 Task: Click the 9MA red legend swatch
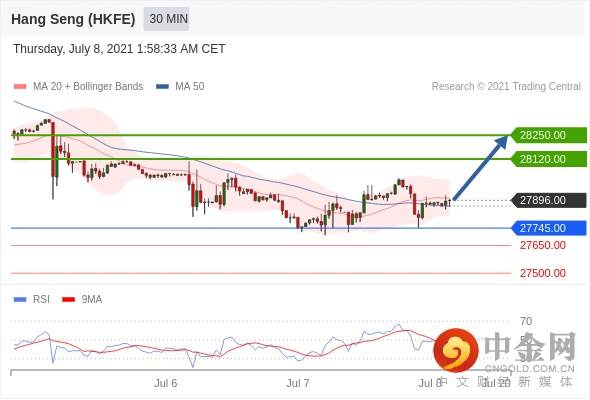68,300
